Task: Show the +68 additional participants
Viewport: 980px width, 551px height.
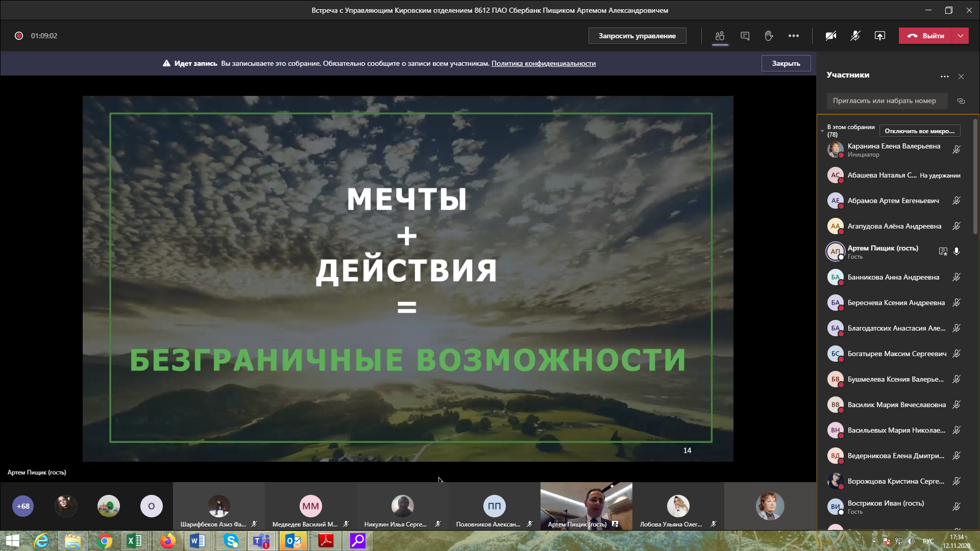Action: (x=23, y=506)
